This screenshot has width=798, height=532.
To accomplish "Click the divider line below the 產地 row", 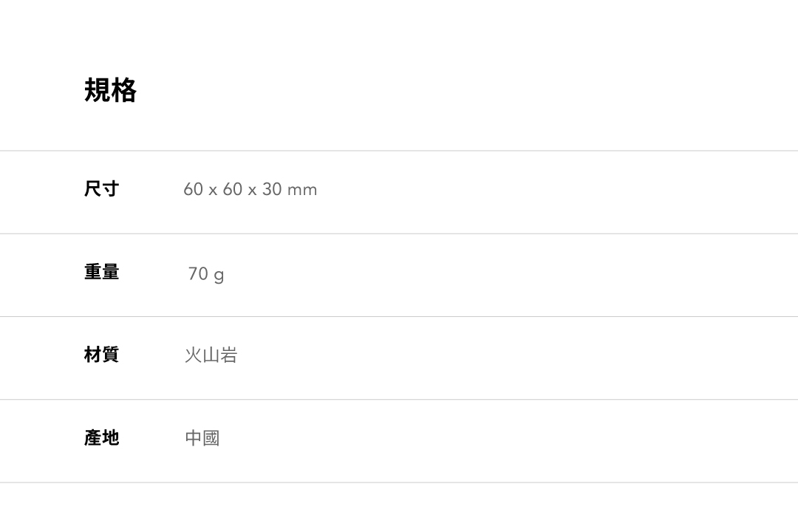I will pos(399,482).
